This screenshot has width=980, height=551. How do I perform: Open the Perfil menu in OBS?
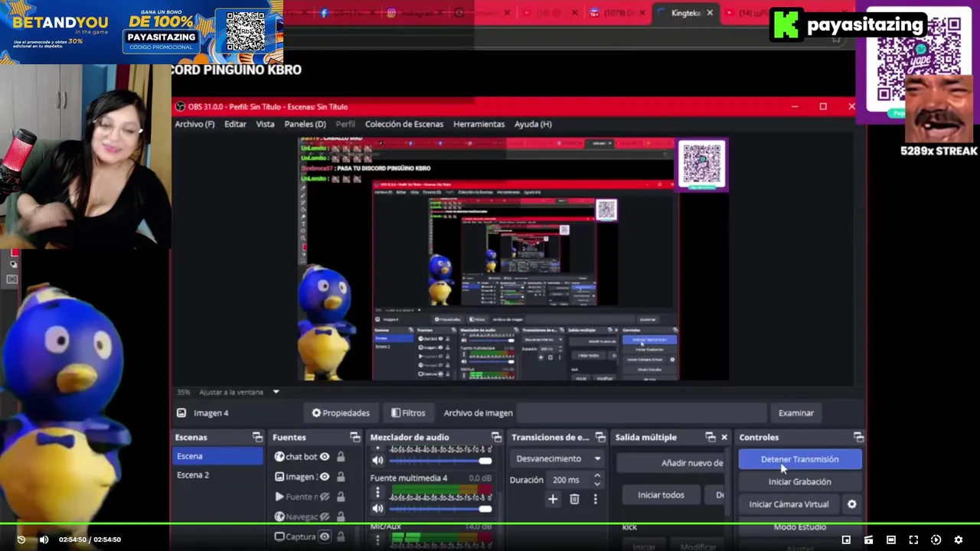(345, 124)
